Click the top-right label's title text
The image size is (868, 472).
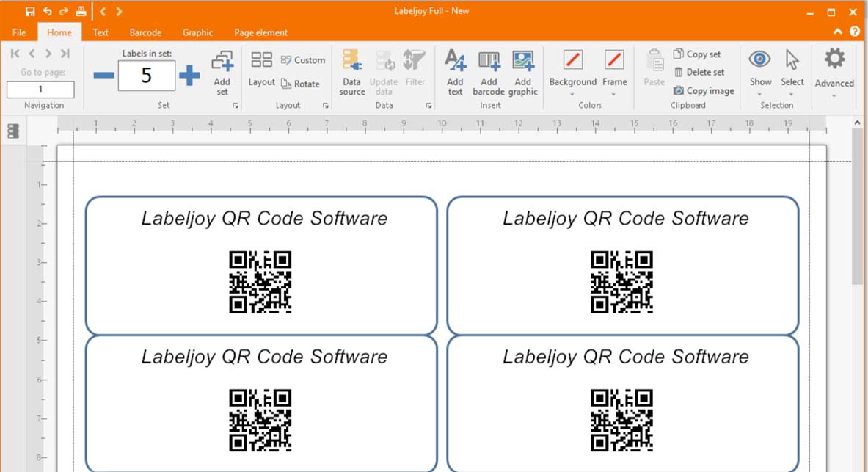pyautogui.click(x=626, y=218)
